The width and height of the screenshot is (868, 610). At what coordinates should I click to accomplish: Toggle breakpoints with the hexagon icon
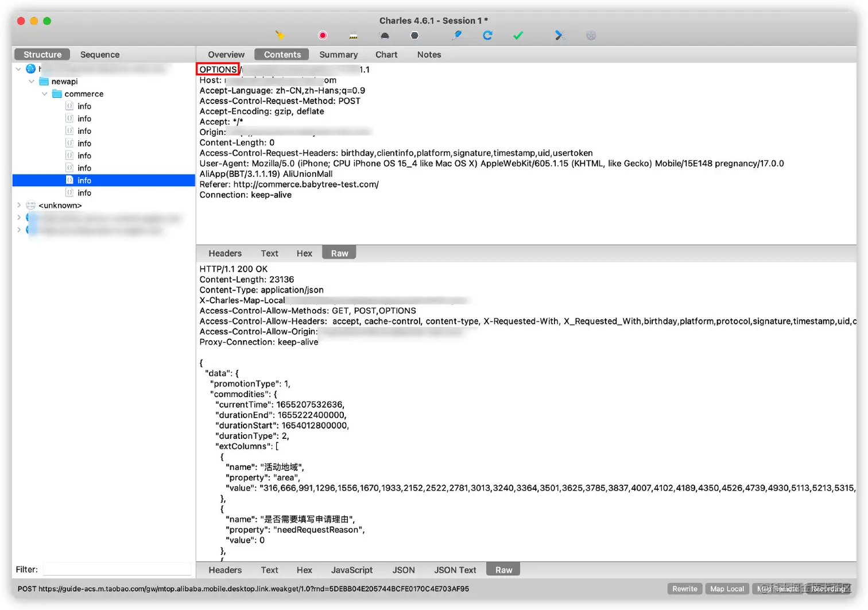coord(414,36)
